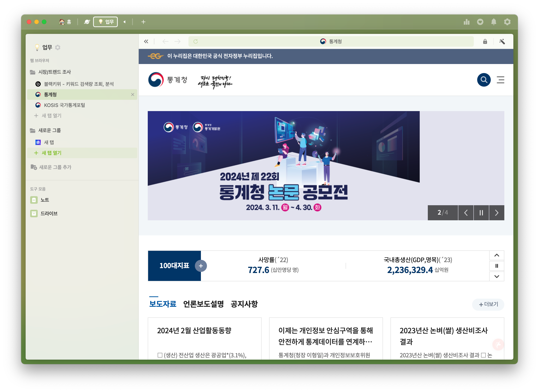Open app settings gear in title bar
The width and height of the screenshot is (539, 392).
point(507,22)
